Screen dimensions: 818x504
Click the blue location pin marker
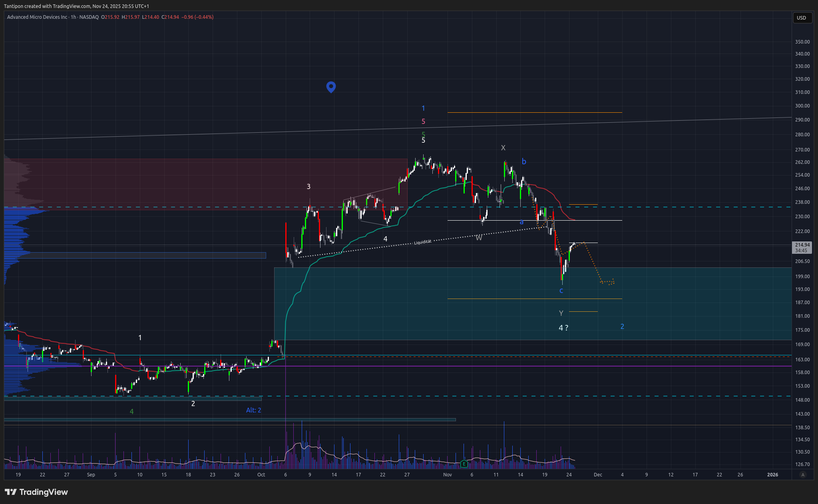click(x=331, y=86)
